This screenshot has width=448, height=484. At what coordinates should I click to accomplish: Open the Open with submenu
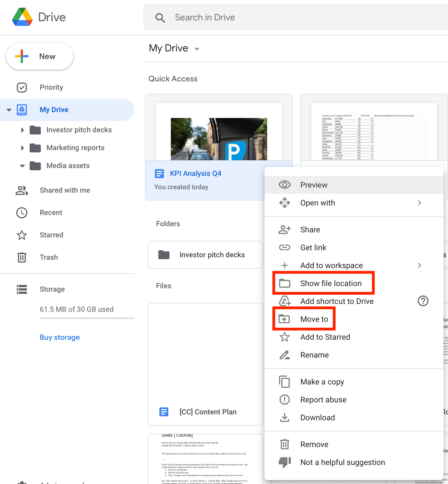coord(317,203)
